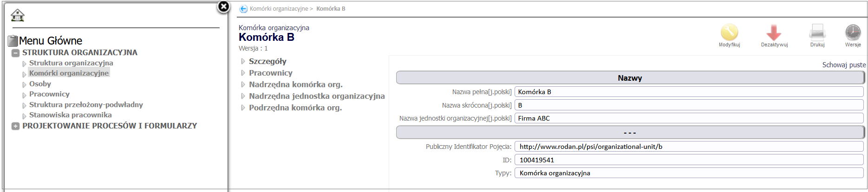Expand PROJEKTOWANIE PROCESÓW I FORMULARZY section
This screenshot has height=192, width=868.
pos(15,126)
